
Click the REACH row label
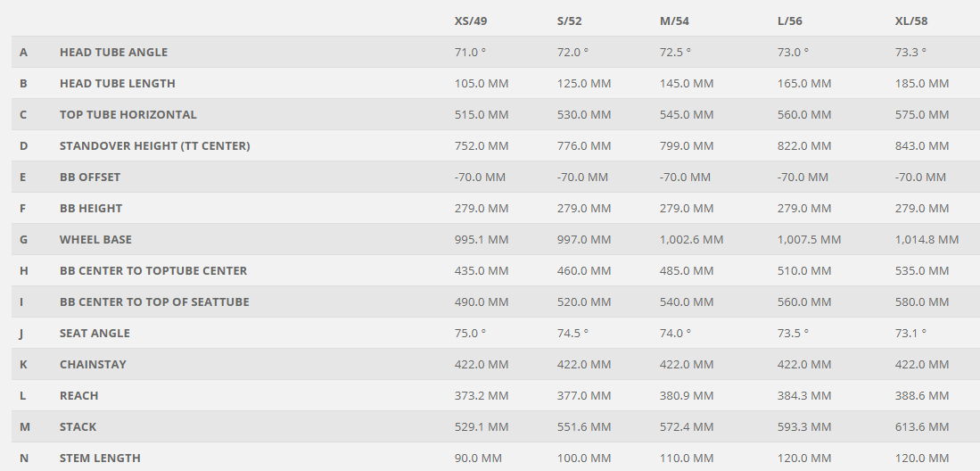pos(78,395)
